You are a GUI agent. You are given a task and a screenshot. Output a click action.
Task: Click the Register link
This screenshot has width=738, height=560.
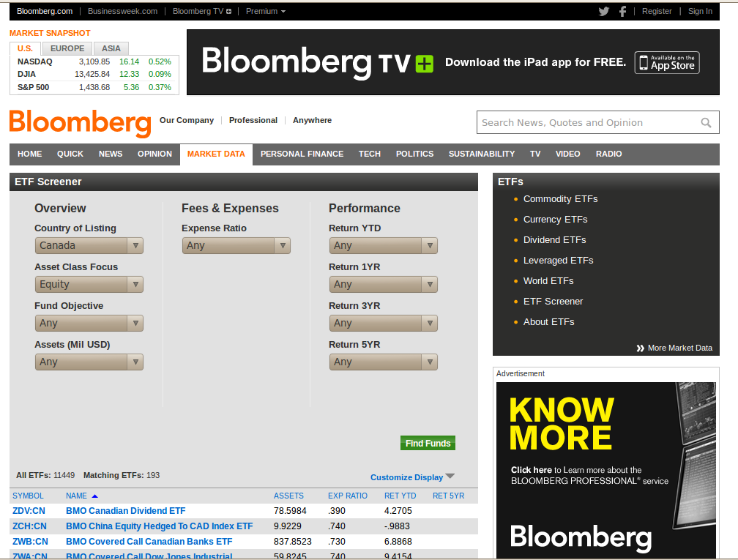(657, 11)
